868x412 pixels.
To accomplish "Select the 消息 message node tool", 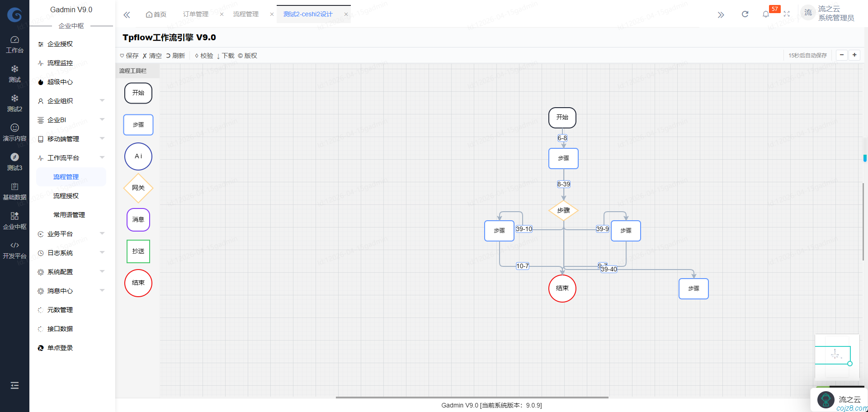I will point(138,220).
